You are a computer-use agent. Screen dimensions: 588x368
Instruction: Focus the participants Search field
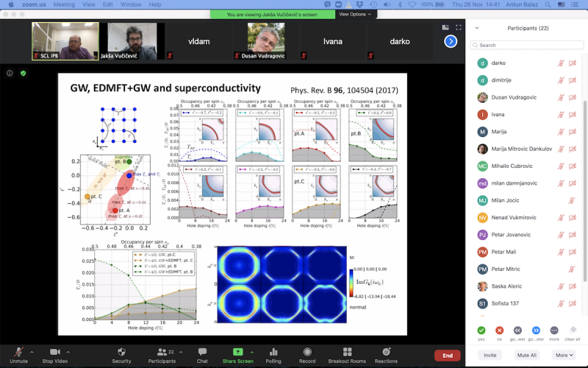pyautogui.click(x=526, y=45)
